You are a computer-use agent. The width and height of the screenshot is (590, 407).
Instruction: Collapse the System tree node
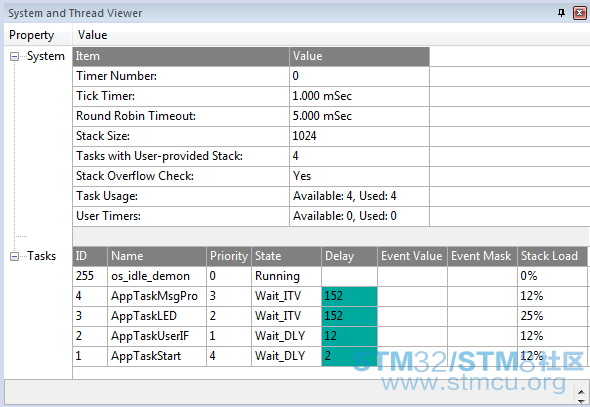tap(14, 56)
